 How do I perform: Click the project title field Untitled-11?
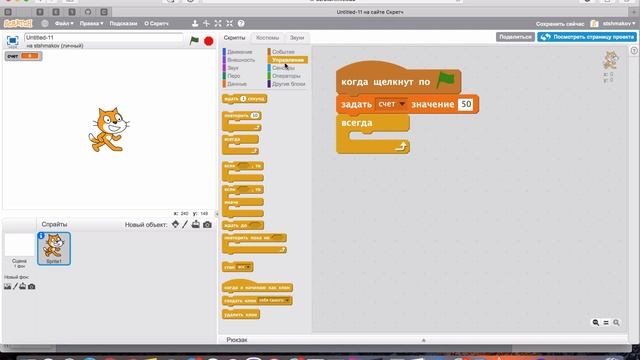pyautogui.click(x=103, y=38)
